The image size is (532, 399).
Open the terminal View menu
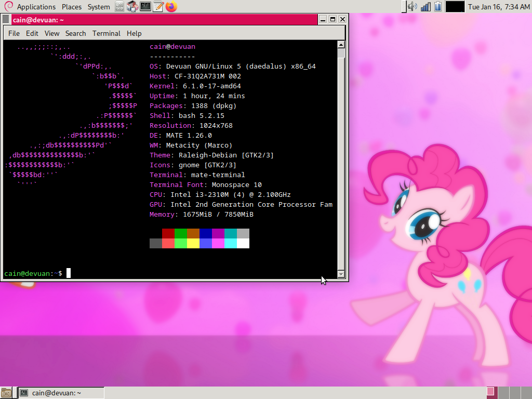(x=52, y=33)
